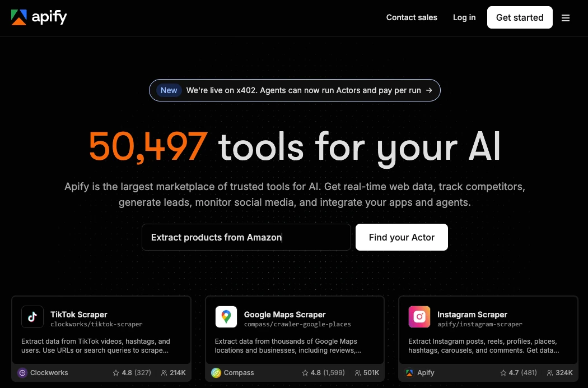Focus the Extract products from Amazon field
This screenshot has height=388, width=588.
coord(246,237)
